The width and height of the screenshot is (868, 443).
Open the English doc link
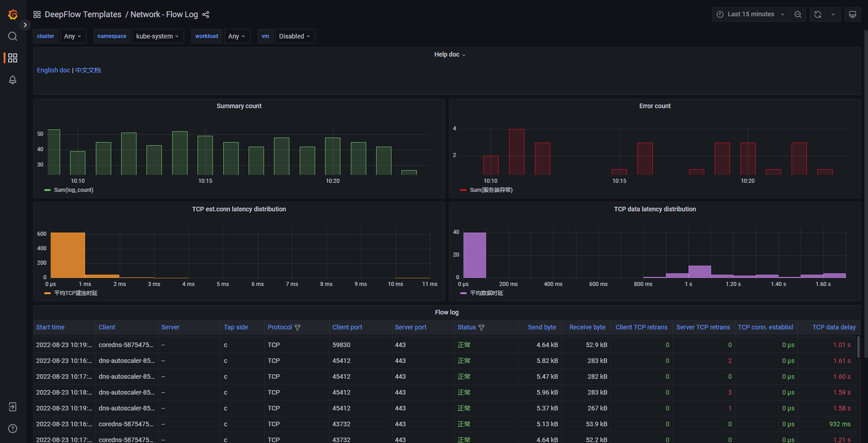[x=53, y=70]
